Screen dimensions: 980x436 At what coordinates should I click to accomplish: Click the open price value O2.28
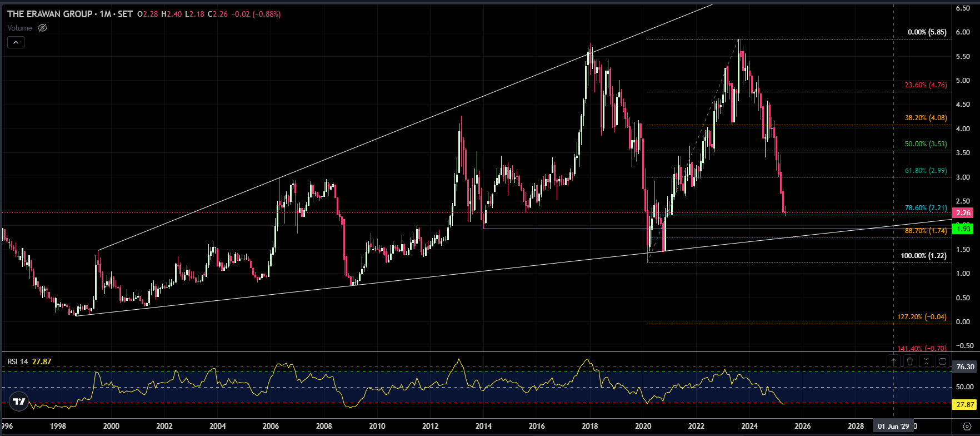tap(148, 14)
